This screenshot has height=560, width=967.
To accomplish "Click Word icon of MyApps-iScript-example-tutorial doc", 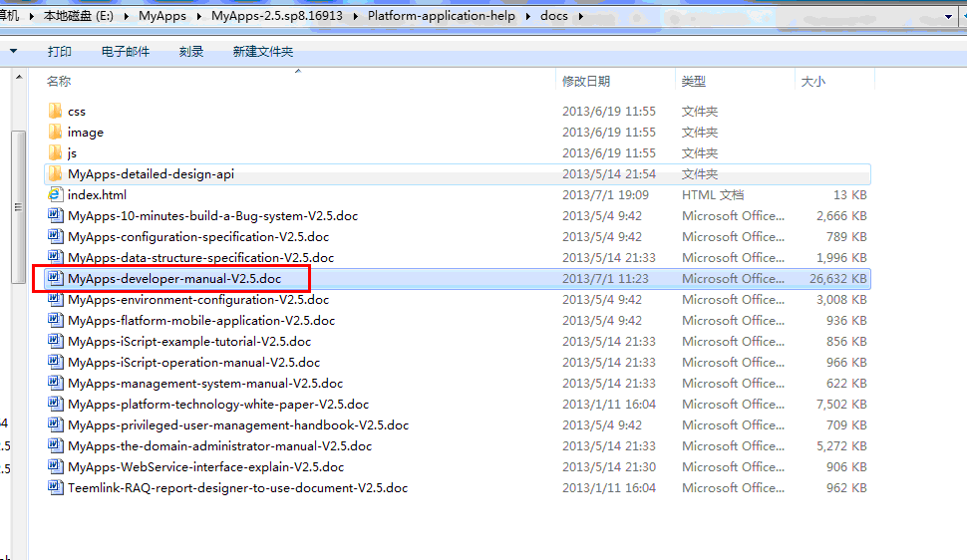I will click(56, 342).
